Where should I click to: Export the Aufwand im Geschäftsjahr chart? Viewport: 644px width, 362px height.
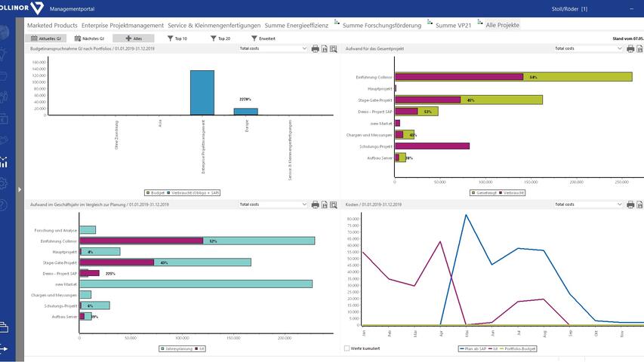325,204
